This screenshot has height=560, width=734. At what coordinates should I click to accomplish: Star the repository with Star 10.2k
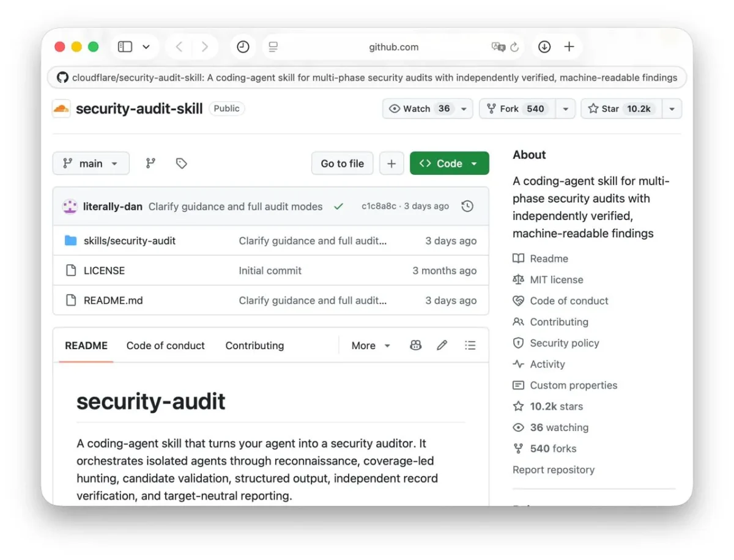coord(621,109)
